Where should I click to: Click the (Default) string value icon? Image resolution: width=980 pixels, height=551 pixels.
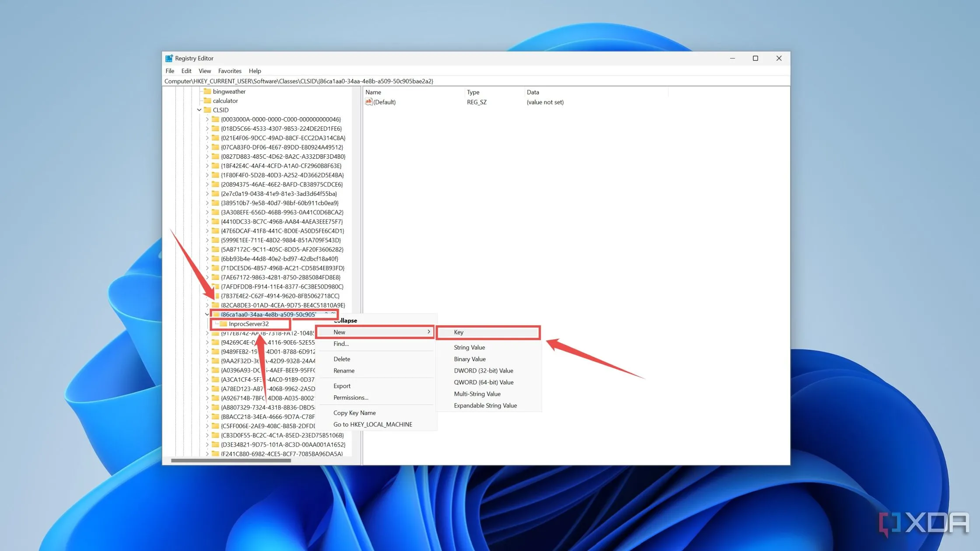(x=369, y=102)
